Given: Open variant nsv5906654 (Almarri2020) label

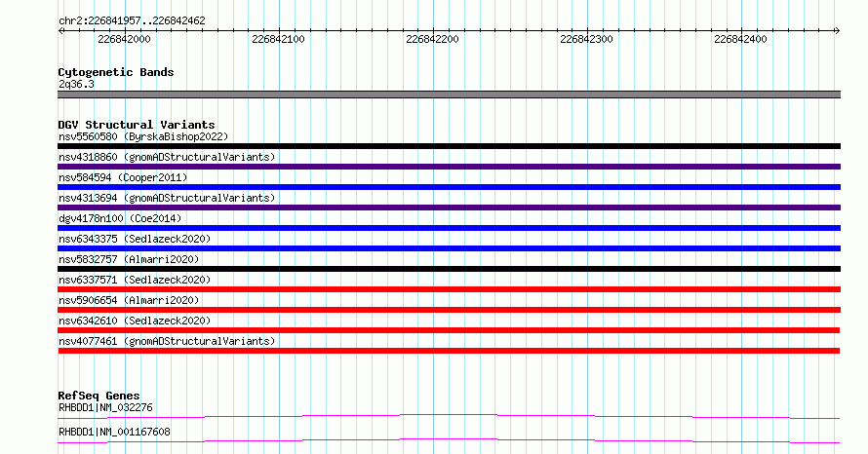Looking at the screenshot, I should click(129, 300).
